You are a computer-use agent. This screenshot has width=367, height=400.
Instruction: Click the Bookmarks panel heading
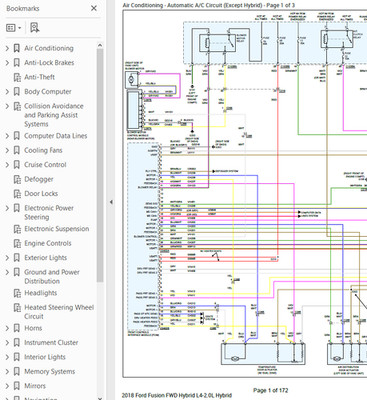tap(23, 8)
